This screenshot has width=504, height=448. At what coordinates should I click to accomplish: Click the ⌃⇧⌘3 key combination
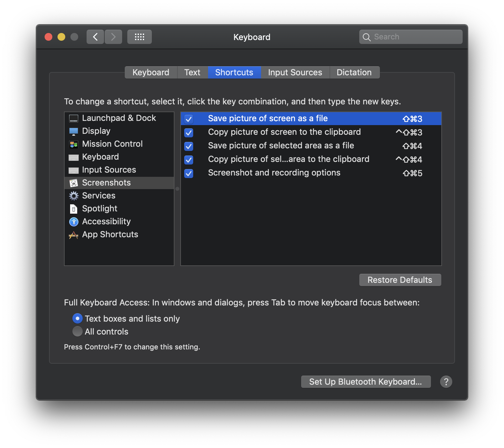click(409, 133)
